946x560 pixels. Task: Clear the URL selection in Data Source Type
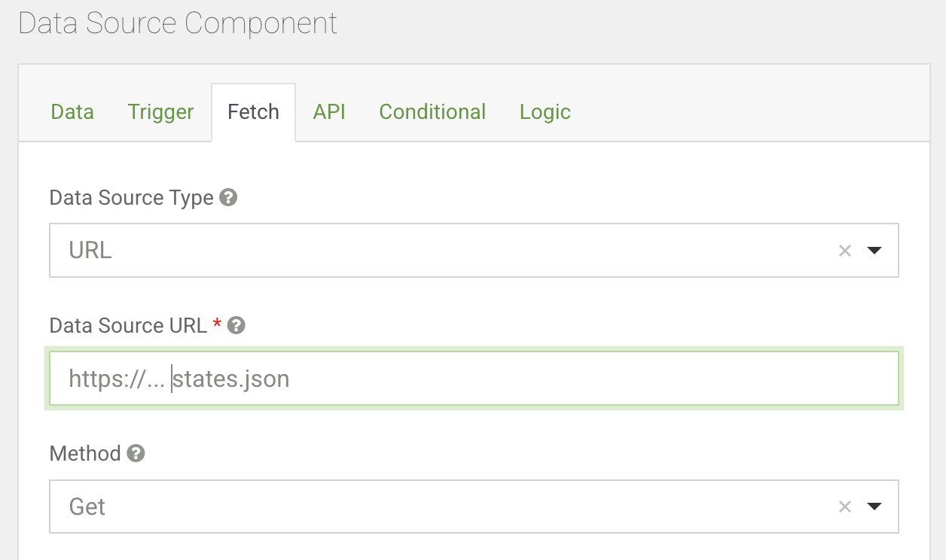click(844, 251)
